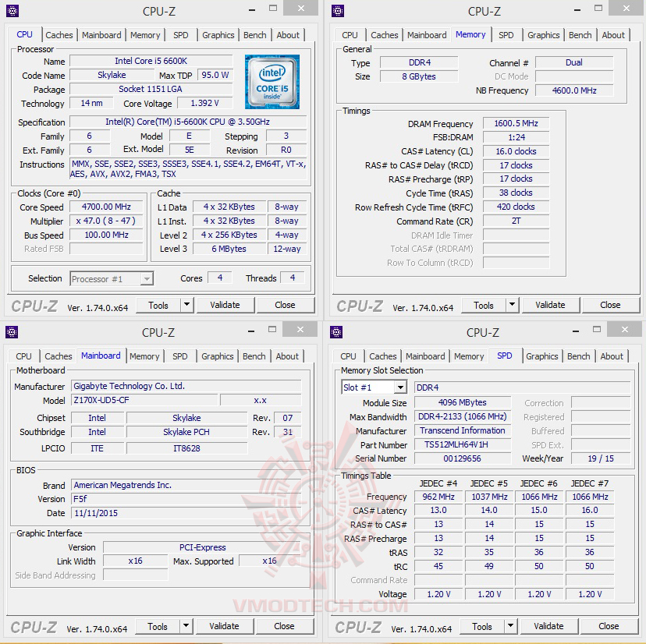
Task: Open Tools dropdown arrow in SPD window
Action: (x=510, y=626)
